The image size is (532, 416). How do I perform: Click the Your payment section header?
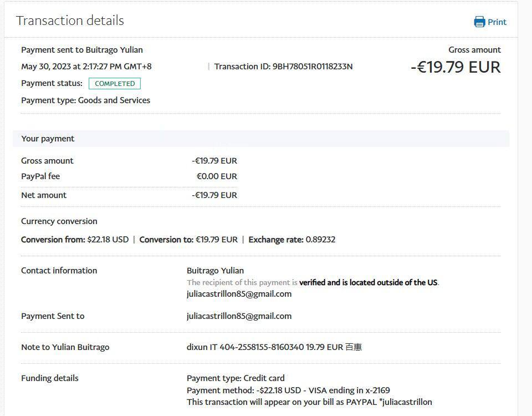coord(48,139)
